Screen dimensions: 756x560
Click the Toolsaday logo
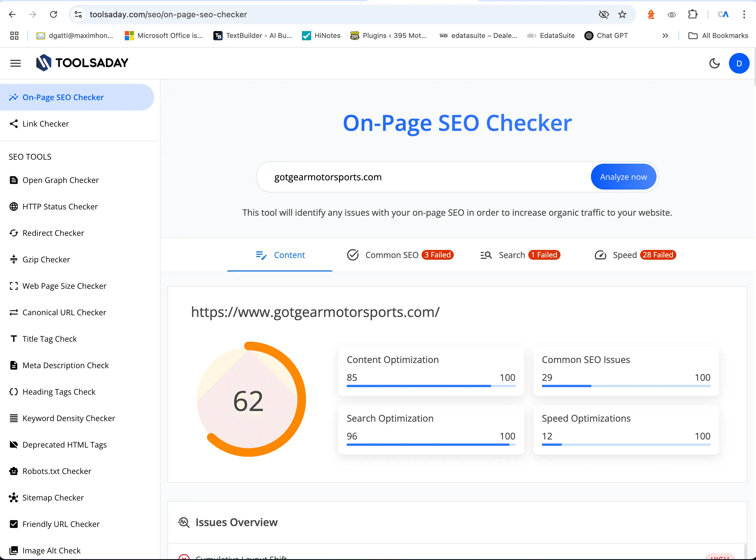pyautogui.click(x=82, y=63)
